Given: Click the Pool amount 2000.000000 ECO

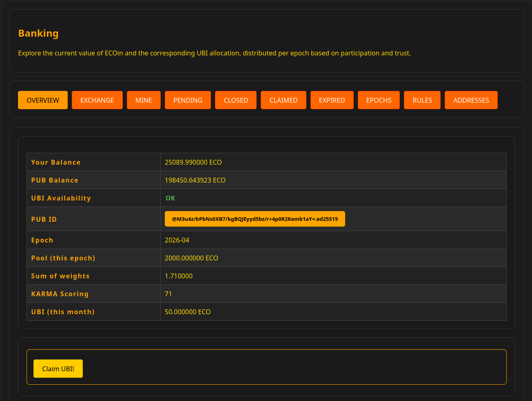Looking at the screenshot, I should click(x=191, y=258).
